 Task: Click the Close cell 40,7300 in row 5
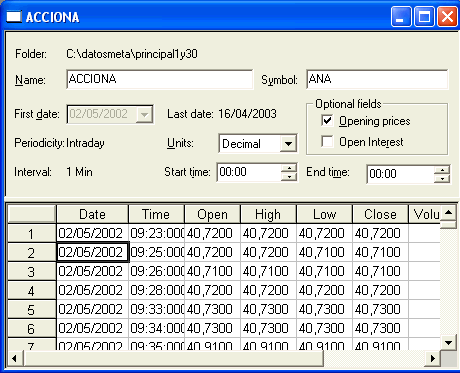(380, 309)
